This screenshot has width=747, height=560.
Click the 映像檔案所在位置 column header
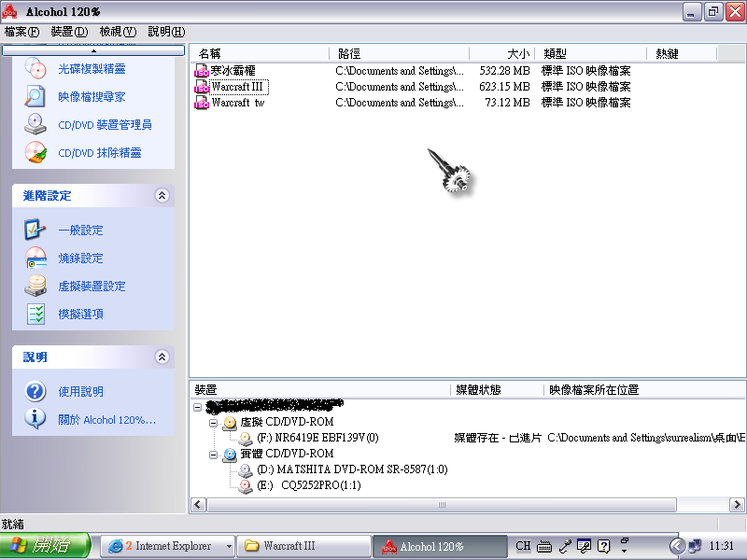[645, 390]
